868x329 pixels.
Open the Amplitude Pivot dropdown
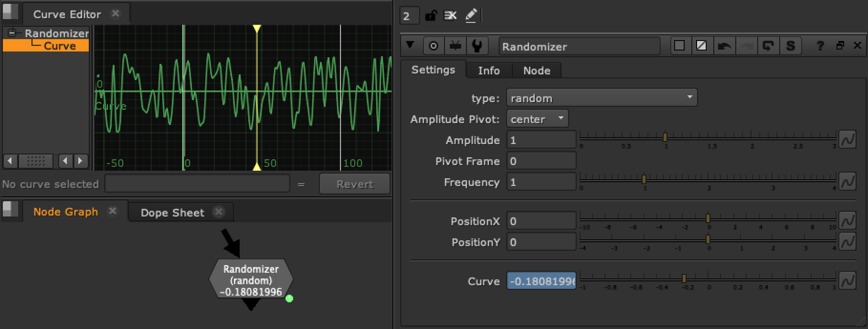click(537, 119)
